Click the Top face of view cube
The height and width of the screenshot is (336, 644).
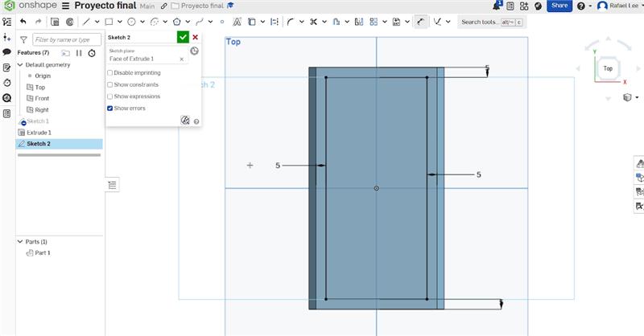tap(608, 68)
